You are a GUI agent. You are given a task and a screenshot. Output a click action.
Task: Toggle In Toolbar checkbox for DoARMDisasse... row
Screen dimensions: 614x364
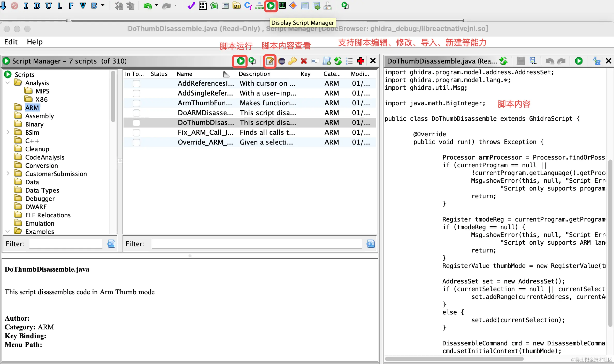click(136, 113)
